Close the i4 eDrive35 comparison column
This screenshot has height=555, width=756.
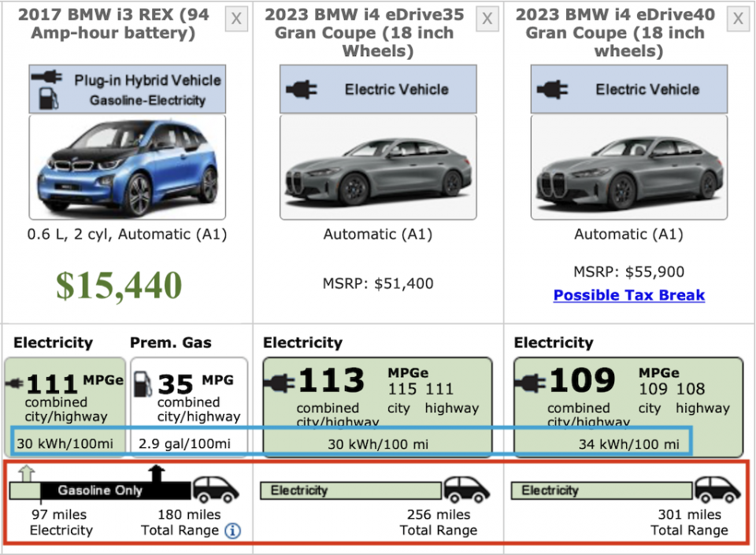click(x=487, y=19)
